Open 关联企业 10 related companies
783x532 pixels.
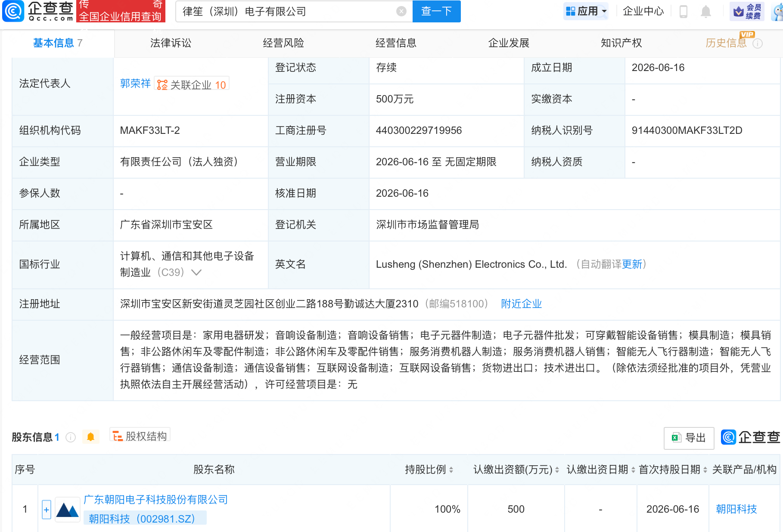tap(192, 84)
